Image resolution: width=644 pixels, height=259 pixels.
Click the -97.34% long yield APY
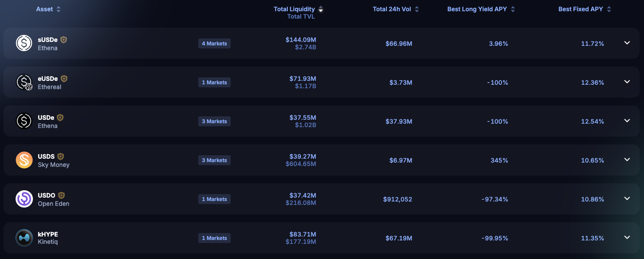[495, 199]
